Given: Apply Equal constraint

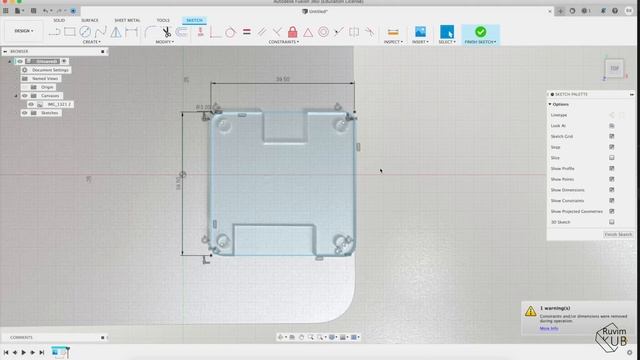Looking at the screenshot, I should [247, 32].
